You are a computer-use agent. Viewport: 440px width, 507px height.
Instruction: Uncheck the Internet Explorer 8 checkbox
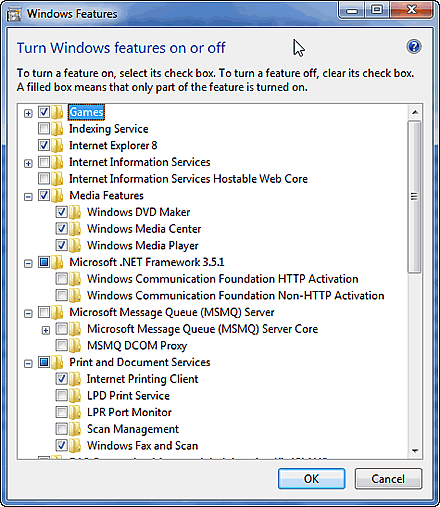pyautogui.click(x=44, y=145)
